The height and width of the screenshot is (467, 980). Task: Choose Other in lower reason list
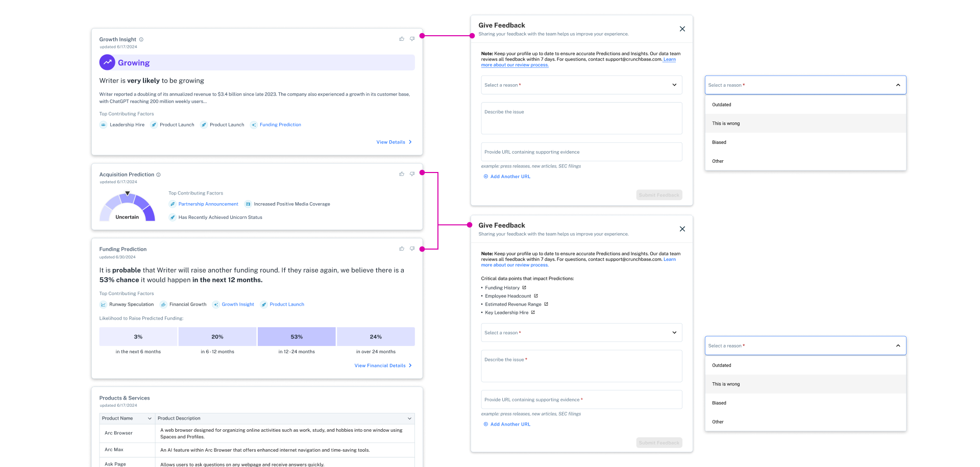(x=805, y=422)
